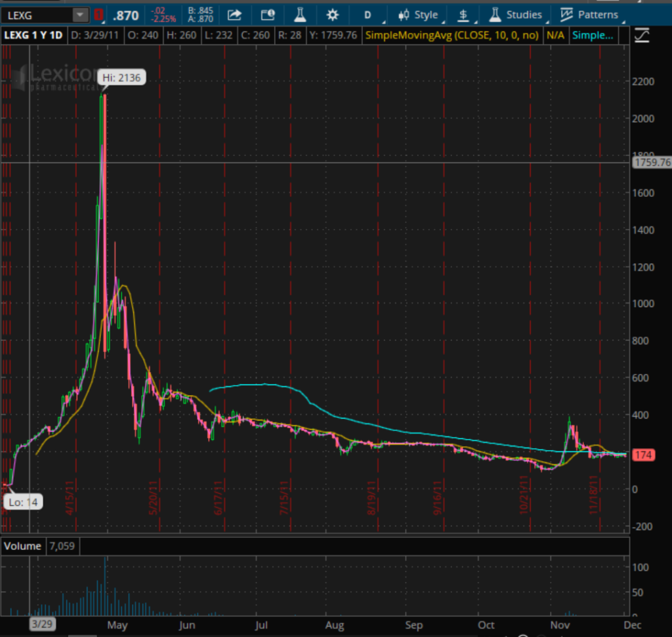The image size is (672, 637).
Task: Click the L: 232 low value
Action: (x=219, y=35)
